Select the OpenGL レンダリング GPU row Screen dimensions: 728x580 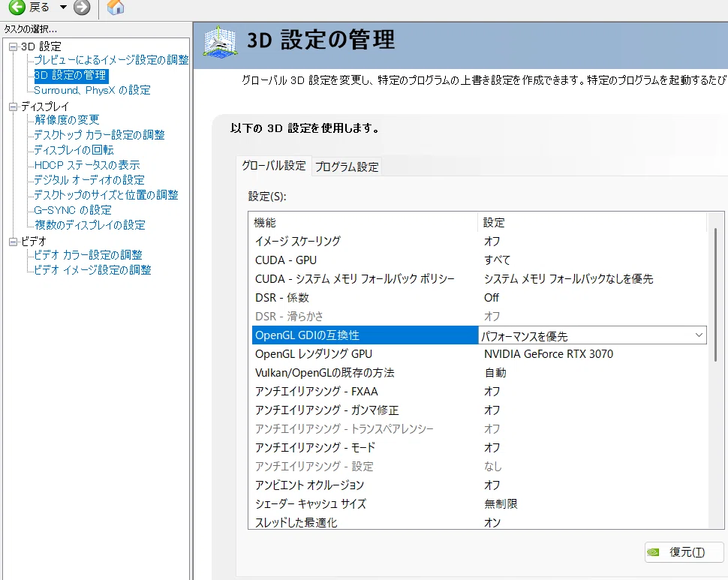[479, 354]
